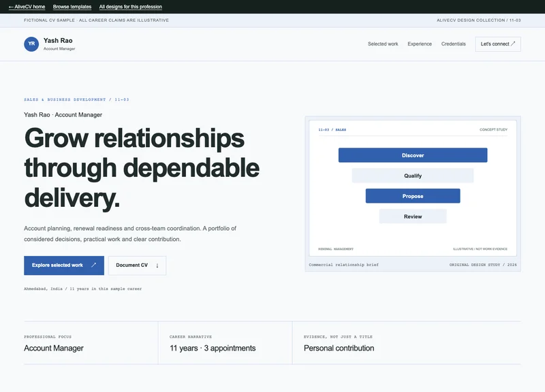Click the 'Account planning, renewal readiness' paragraph

click(130, 233)
